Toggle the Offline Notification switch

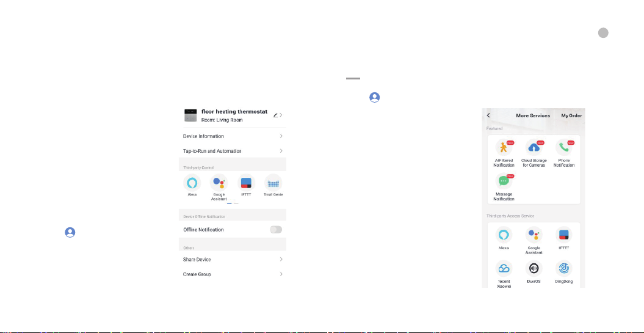276,230
